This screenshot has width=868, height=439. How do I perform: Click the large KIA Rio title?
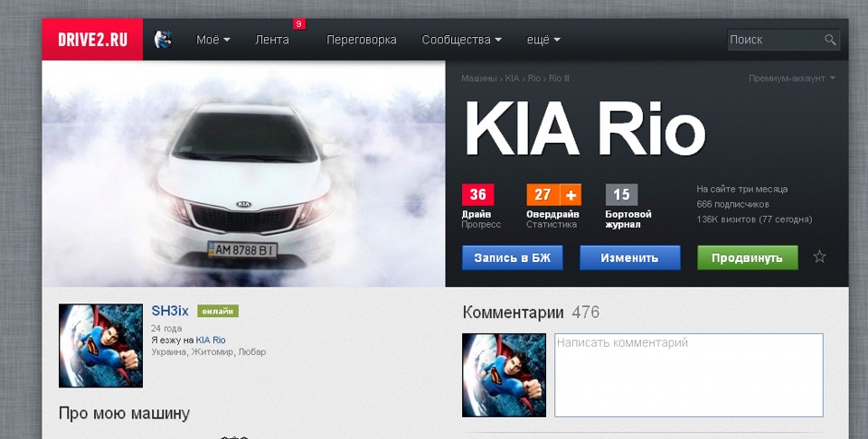pyautogui.click(x=585, y=129)
